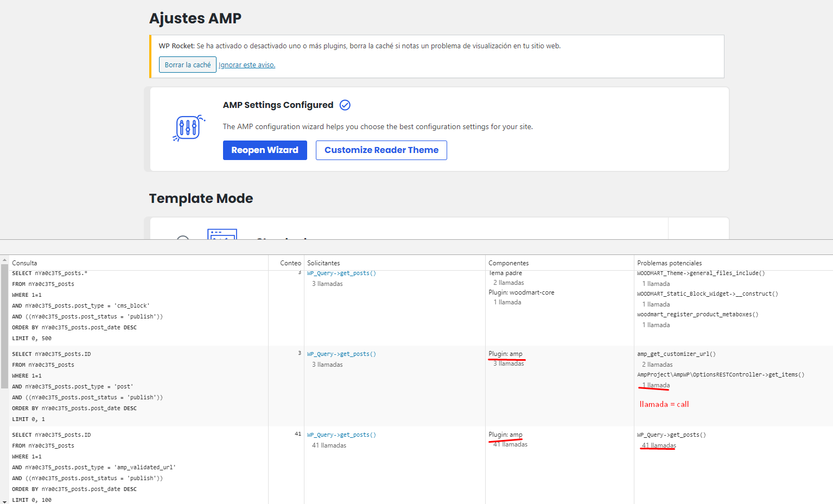Image resolution: width=833 pixels, height=504 pixels.
Task: Click the AMP Settings Configured title
Action: (278, 105)
